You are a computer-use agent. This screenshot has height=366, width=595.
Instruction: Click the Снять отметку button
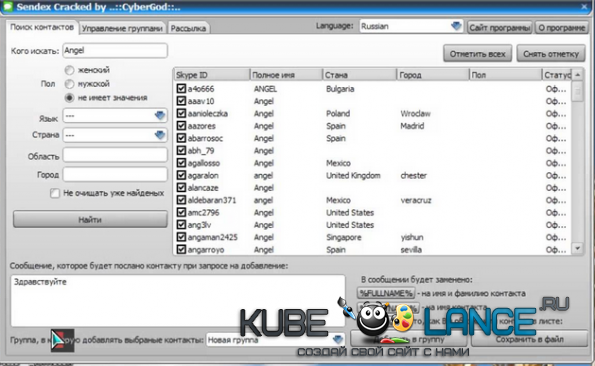[551, 54]
